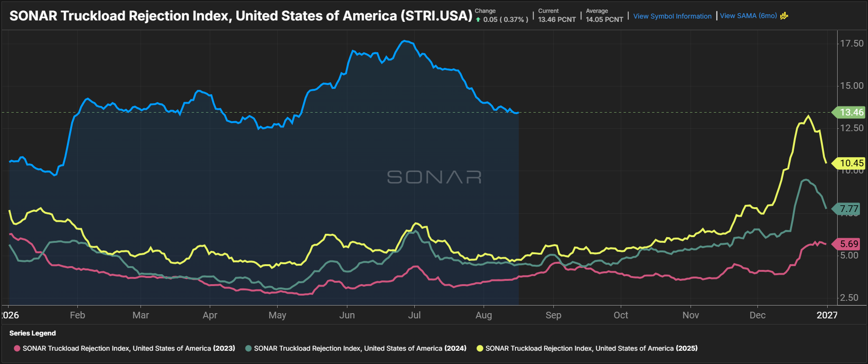Click the yellow SAMA chart icon

click(x=784, y=16)
